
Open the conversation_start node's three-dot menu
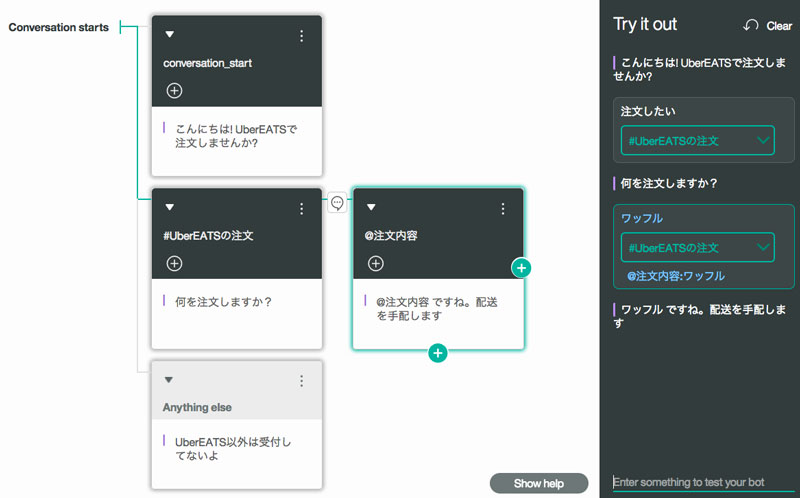(x=302, y=36)
